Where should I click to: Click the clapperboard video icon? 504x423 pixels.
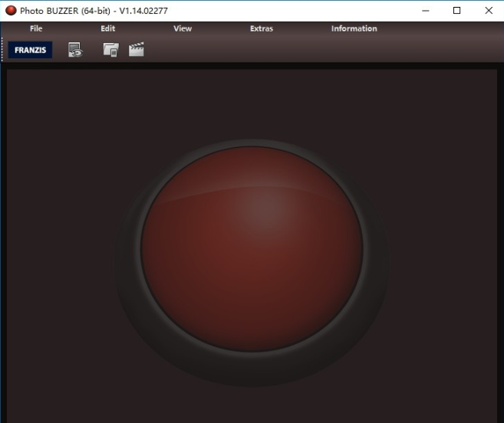pyautogui.click(x=137, y=51)
